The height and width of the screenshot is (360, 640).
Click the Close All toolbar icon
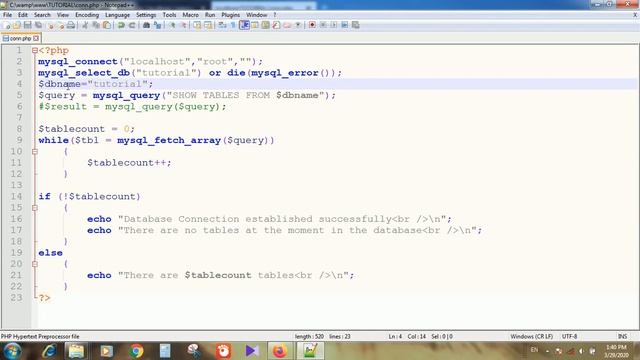[x=60, y=25]
